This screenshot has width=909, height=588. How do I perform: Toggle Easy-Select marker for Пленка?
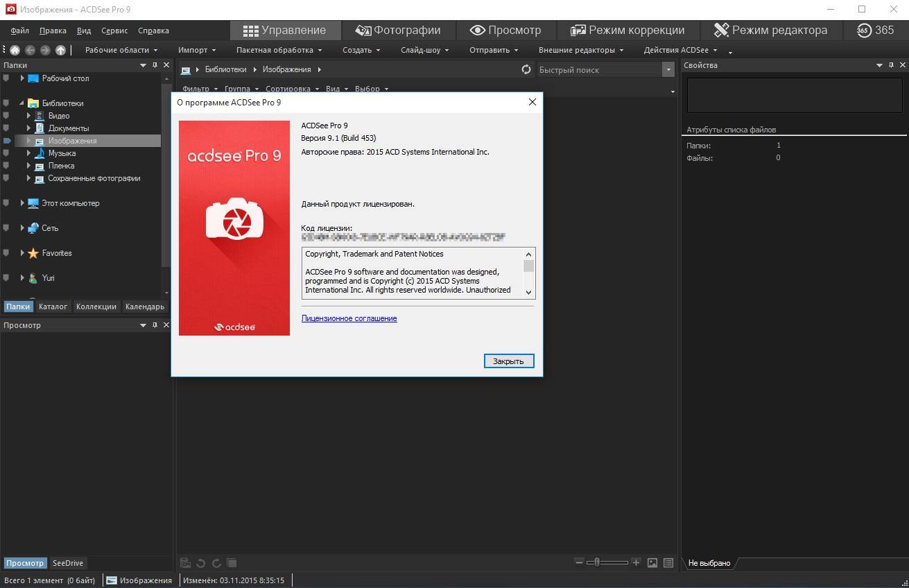click(x=6, y=166)
